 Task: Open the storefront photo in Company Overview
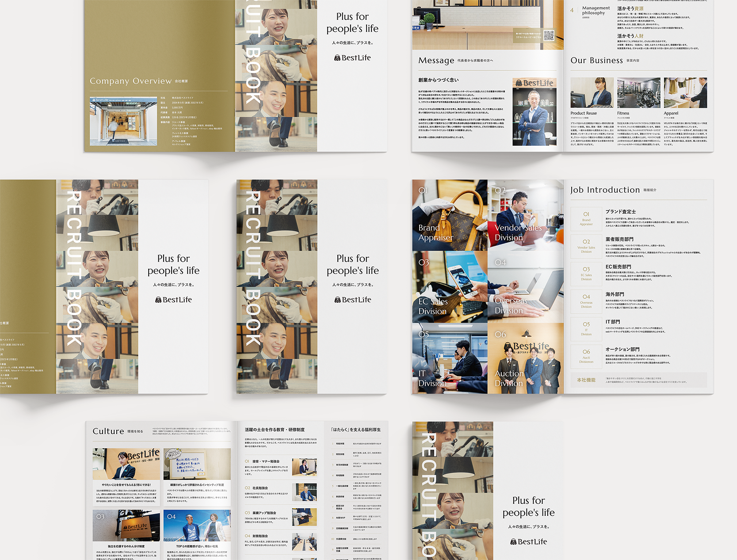coord(123,121)
